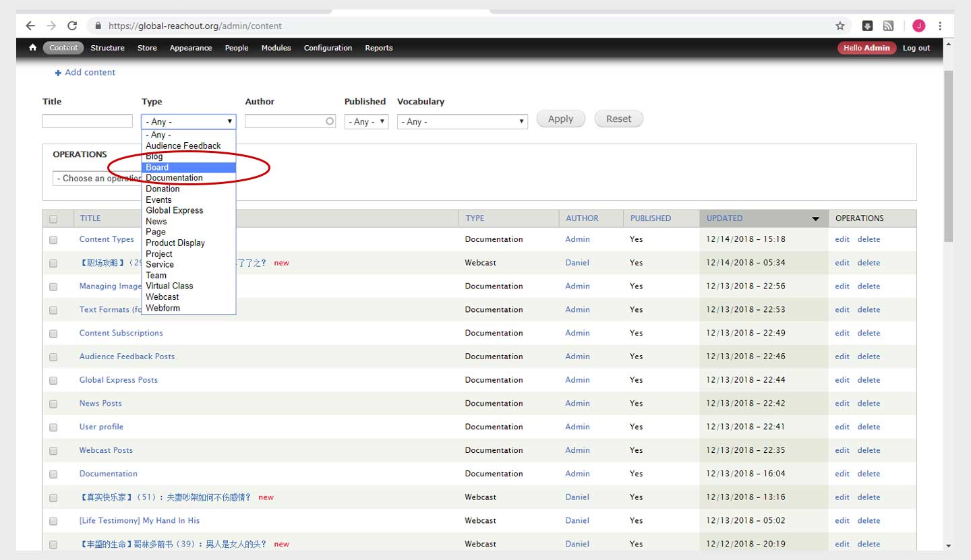Toggle the Type dropdown arrow
This screenshot has width=971, height=560.
point(229,121)
